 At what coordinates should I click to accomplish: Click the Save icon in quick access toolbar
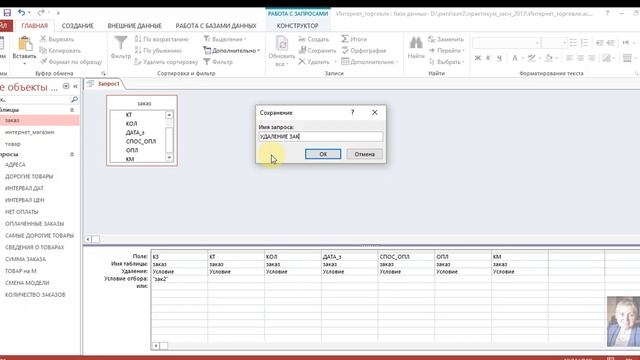click(7, 13)
